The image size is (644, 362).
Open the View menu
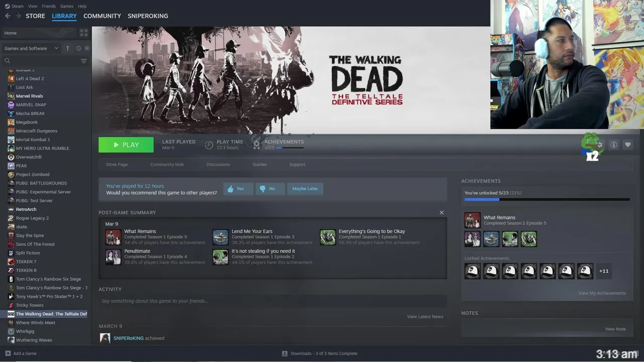[x=33, y=6]
